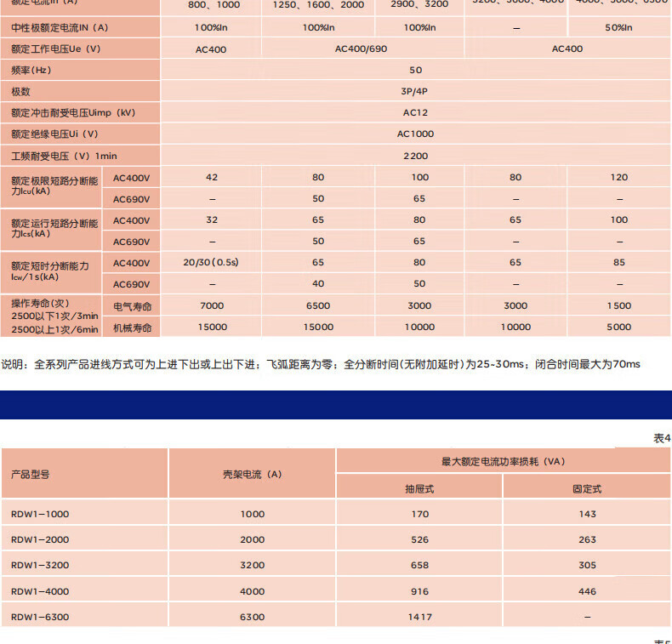
Task: Click the 机械寿命 row label
Action: pos(132,327)
